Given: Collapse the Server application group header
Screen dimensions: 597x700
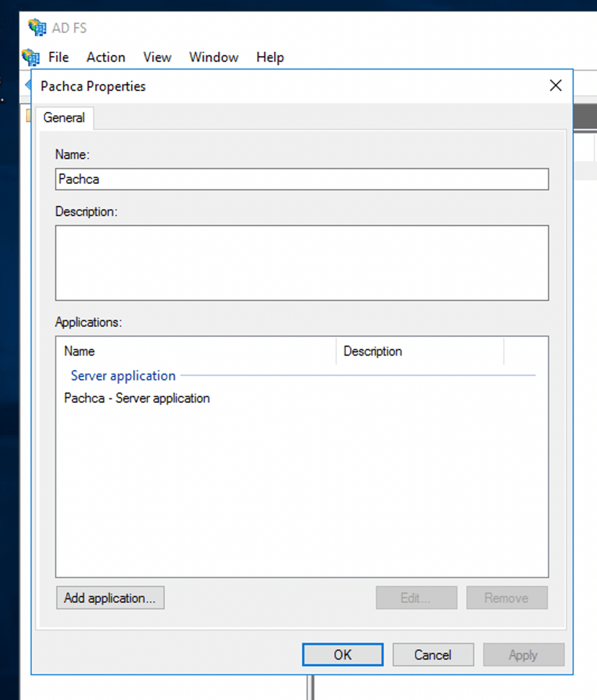Looking at the screenshot, I should [x=123, y=376].
